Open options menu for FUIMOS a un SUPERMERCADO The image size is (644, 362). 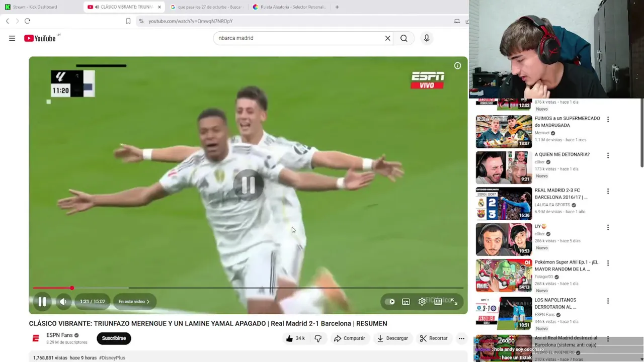[608, 120]
